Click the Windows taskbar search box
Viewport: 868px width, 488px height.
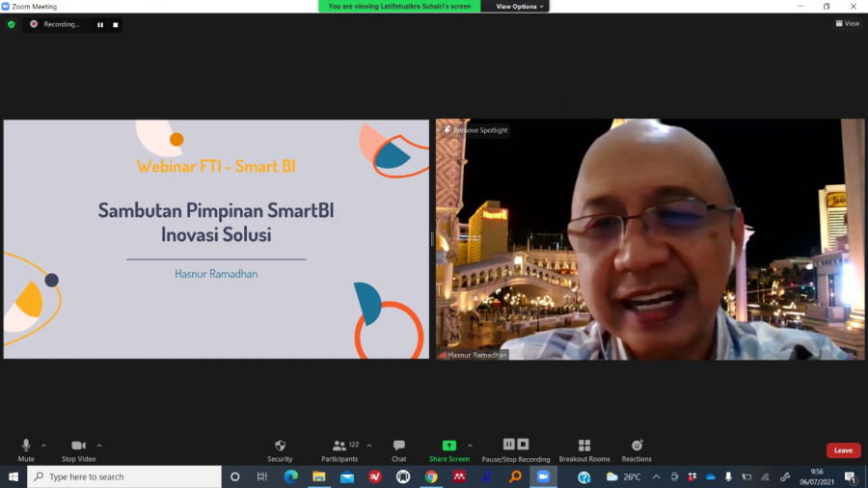(x=123, y=476)
